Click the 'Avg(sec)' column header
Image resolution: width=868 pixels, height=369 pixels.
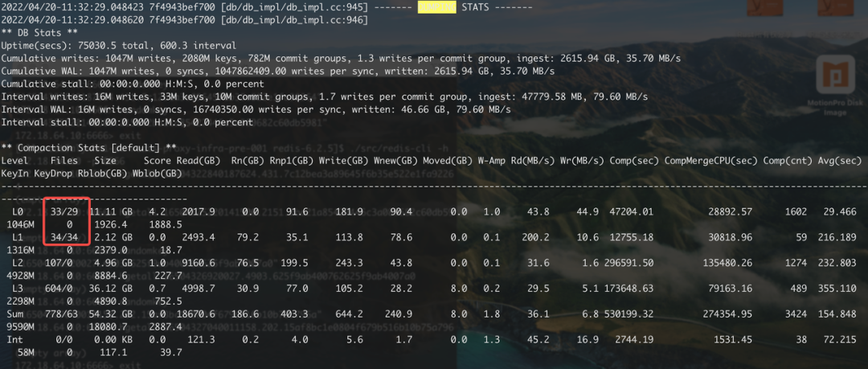pos(840,161)
